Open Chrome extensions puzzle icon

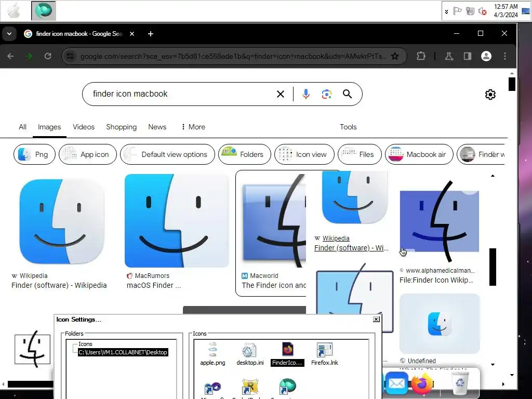421,56
